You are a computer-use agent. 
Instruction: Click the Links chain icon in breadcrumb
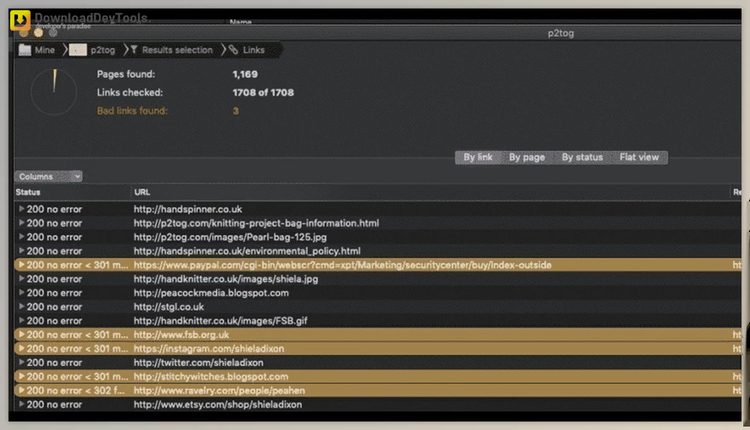233,49
